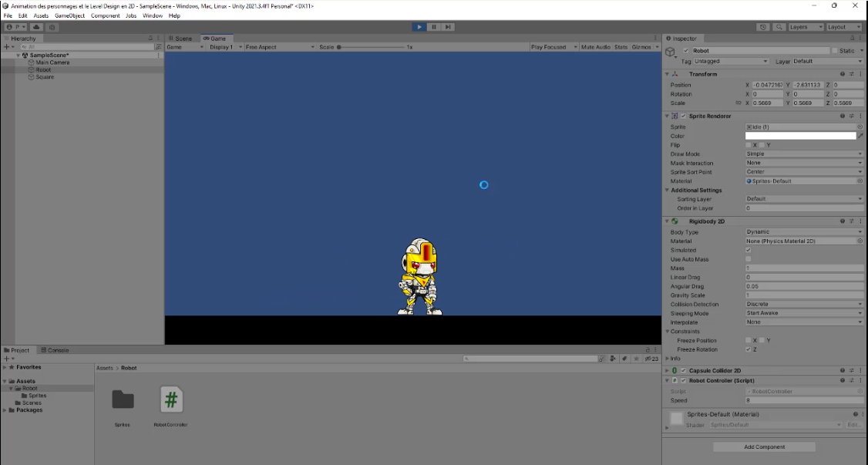This screenshot has width=868, height=465.
Task: Uncheck Freeze Rotation Z constraint
Action: pyautogui.click(x=749, y=349)
